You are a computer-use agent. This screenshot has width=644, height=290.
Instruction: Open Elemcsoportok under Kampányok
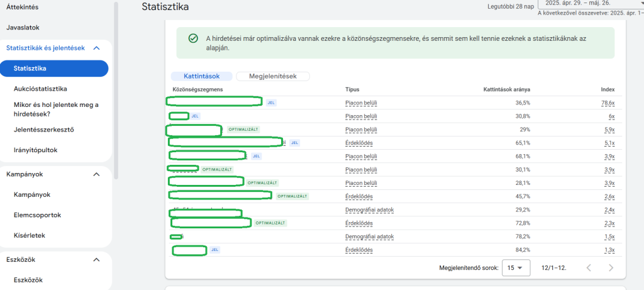coord(37,215)
